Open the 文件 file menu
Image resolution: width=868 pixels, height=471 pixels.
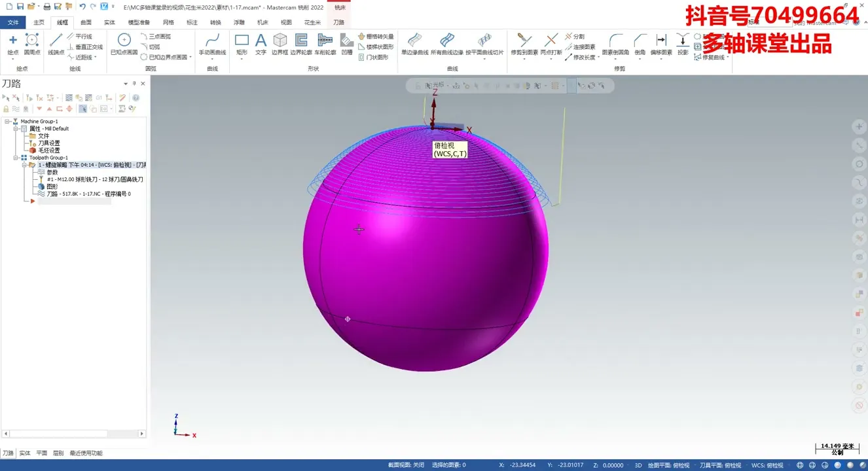tap(13, 22)
